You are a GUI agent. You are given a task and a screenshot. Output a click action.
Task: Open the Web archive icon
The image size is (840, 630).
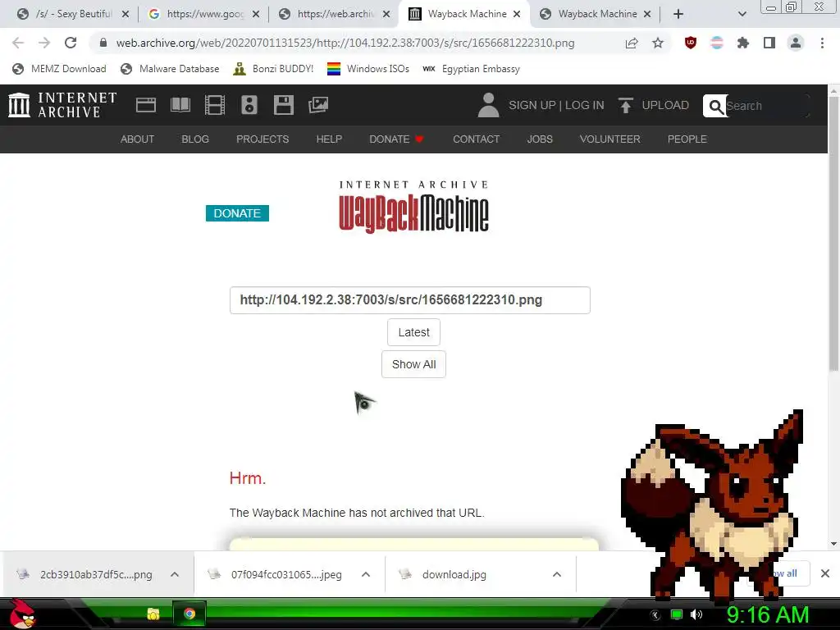click(x=146, y=105)
